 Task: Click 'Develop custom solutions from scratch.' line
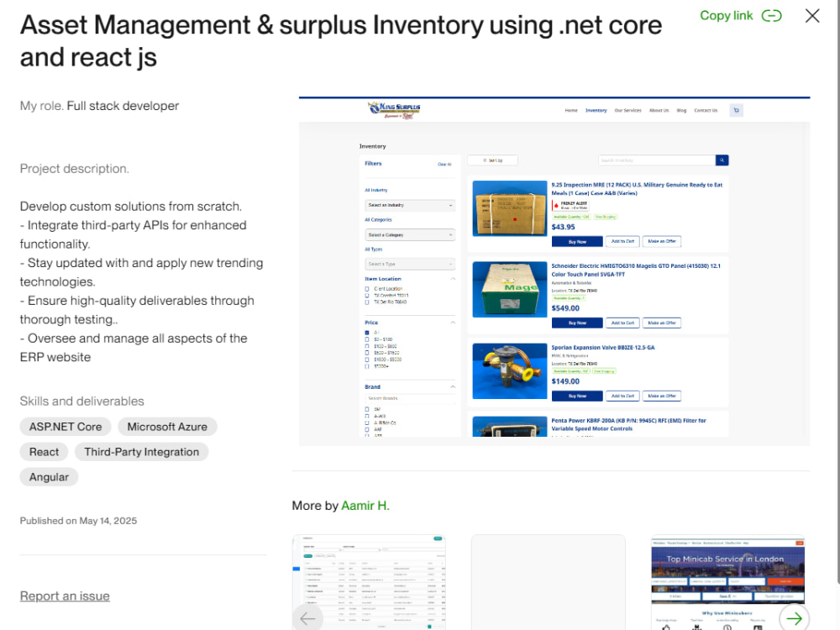click(x=131, y=207)
